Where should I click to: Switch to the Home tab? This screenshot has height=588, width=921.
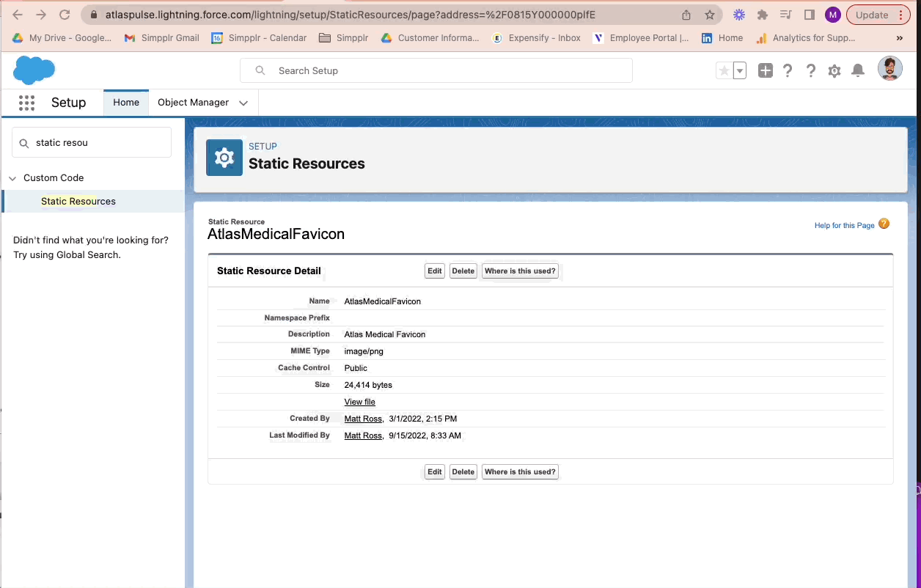click(126, 103)
